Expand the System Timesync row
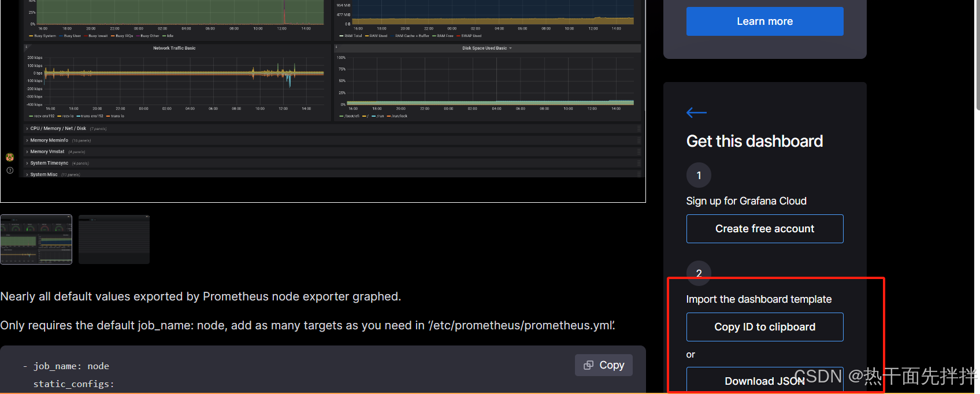 coord(27,163)
